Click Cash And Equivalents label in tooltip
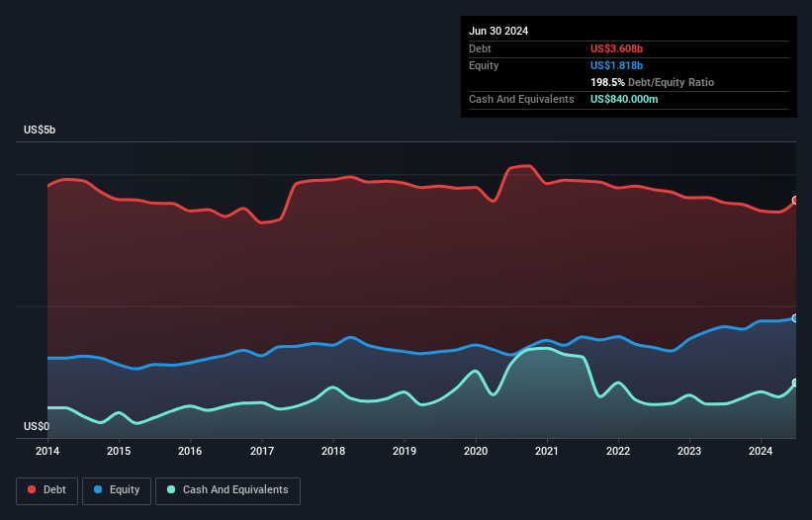Image resolution: width=812 pixels, height=520 pixels. 521,99
